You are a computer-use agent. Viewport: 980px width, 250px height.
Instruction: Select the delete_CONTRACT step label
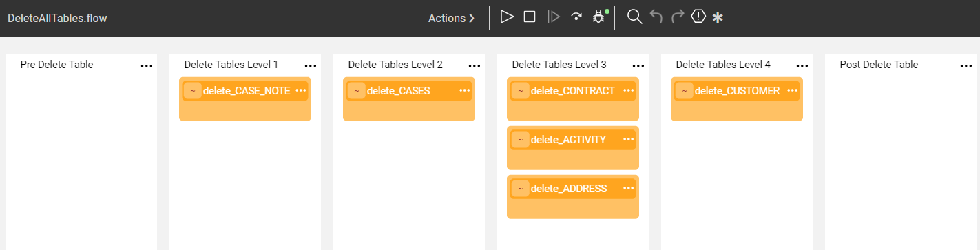[573, 91]
